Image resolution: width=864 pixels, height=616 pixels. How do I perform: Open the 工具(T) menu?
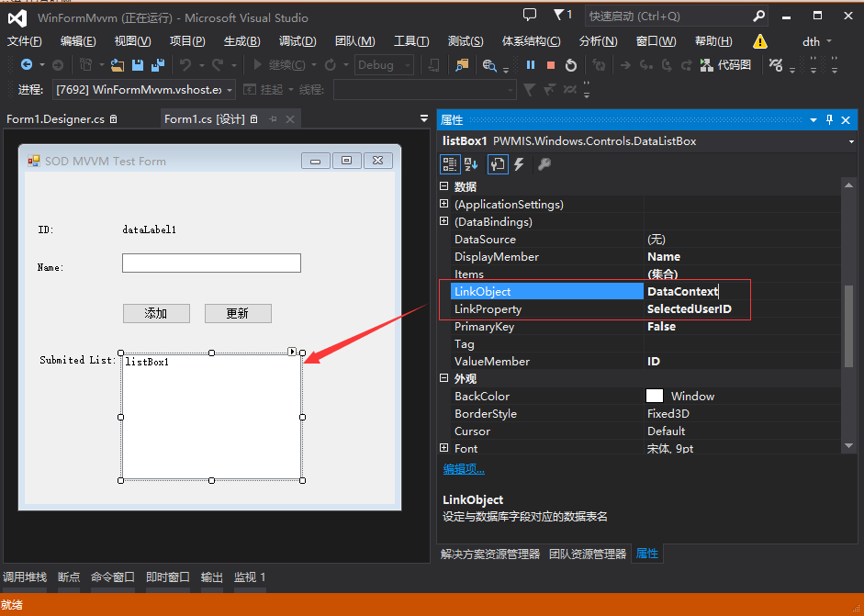coord(411,41)
